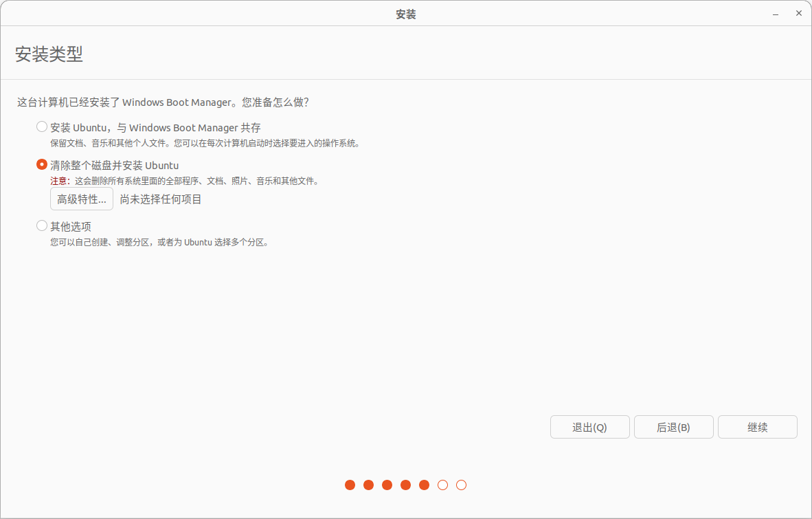Close the 安装 installer window

pyautogui.click(x=798, y=14)
